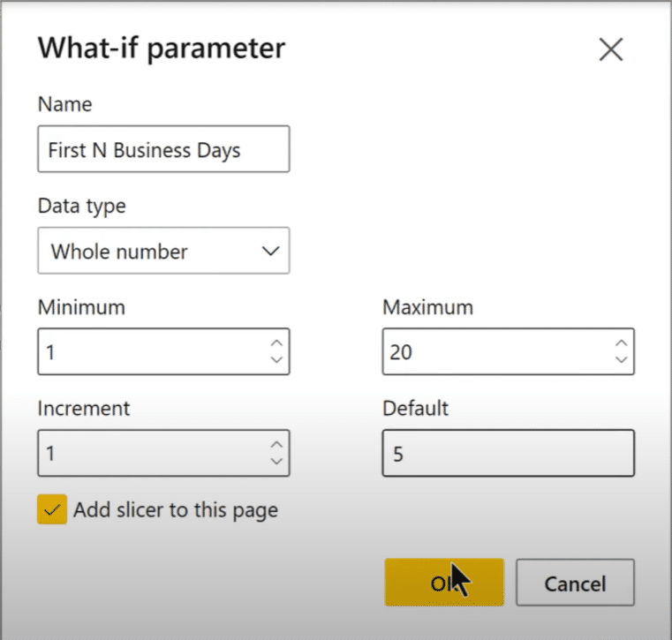
Task: Decrease the Minimum value with down arrow
Action: tap(277, 360)
